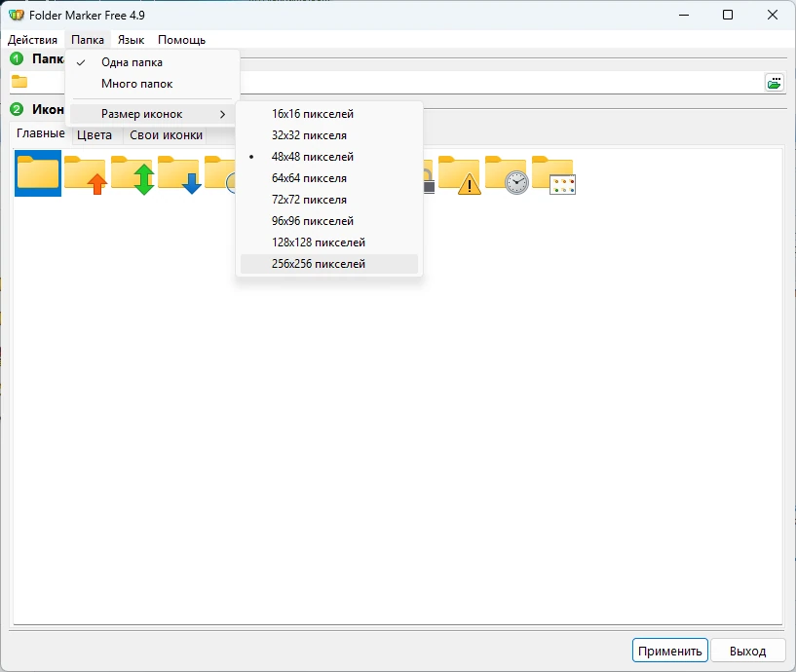Keep icon size 48x48 пикселей
The height and width of the screenshot is (672, 796).
pyautogui.click(x=329, y=157)
